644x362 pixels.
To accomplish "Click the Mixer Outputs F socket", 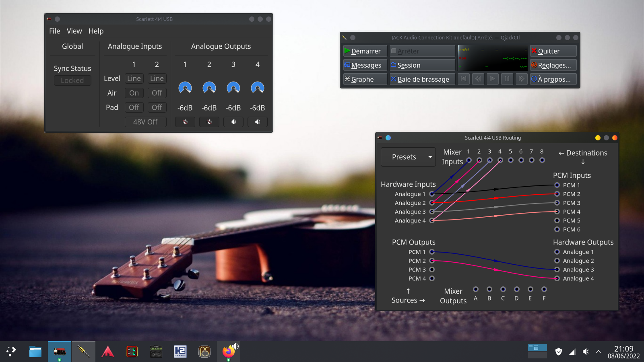I will click(544, 289).
